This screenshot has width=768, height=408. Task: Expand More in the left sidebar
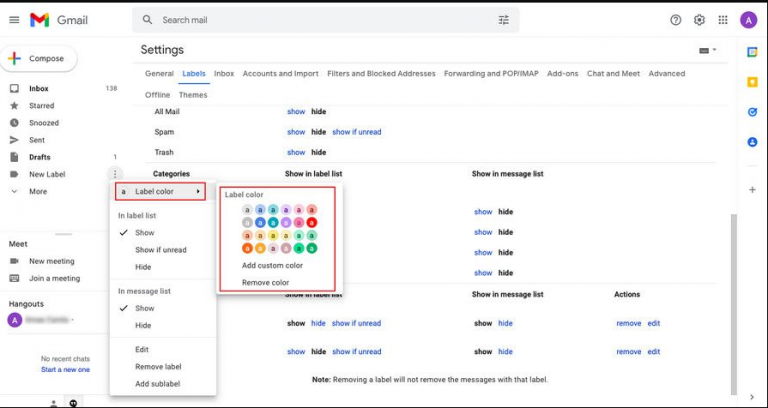[x=38, y=191]
